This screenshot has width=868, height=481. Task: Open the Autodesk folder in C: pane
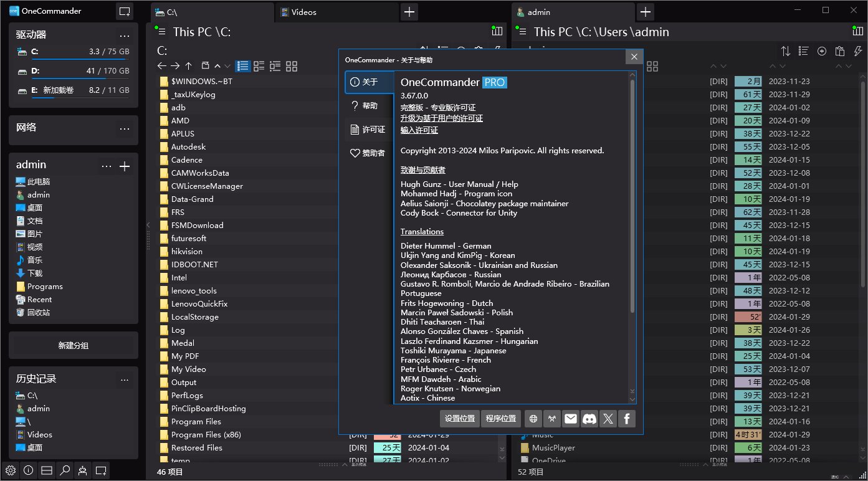[188, 147]
